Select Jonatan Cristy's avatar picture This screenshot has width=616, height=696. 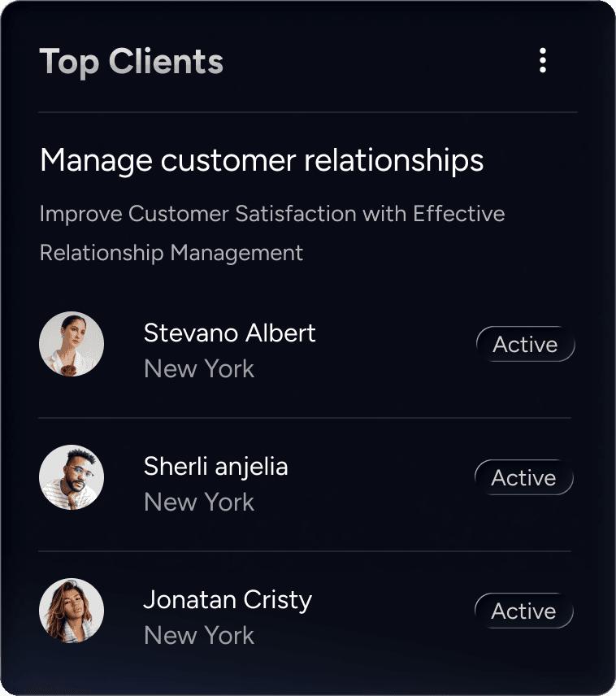coord(72,611)
